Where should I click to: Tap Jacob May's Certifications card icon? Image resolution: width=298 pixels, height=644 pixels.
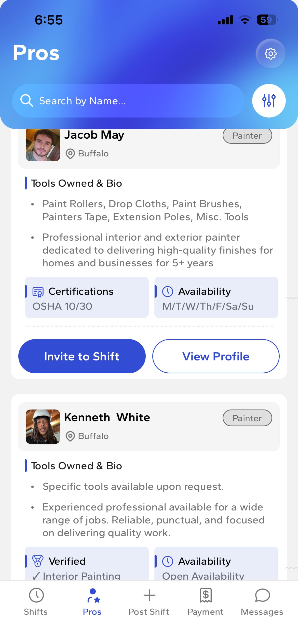[x=38, y=292]
